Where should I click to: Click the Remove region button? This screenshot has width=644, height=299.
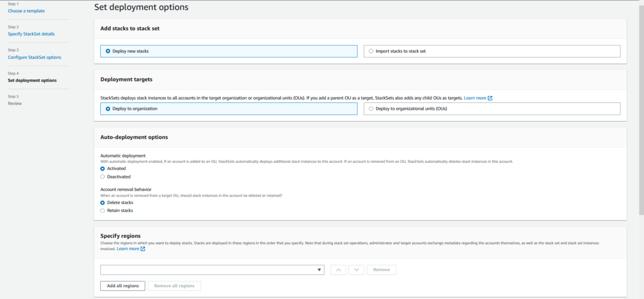point(382,270)
